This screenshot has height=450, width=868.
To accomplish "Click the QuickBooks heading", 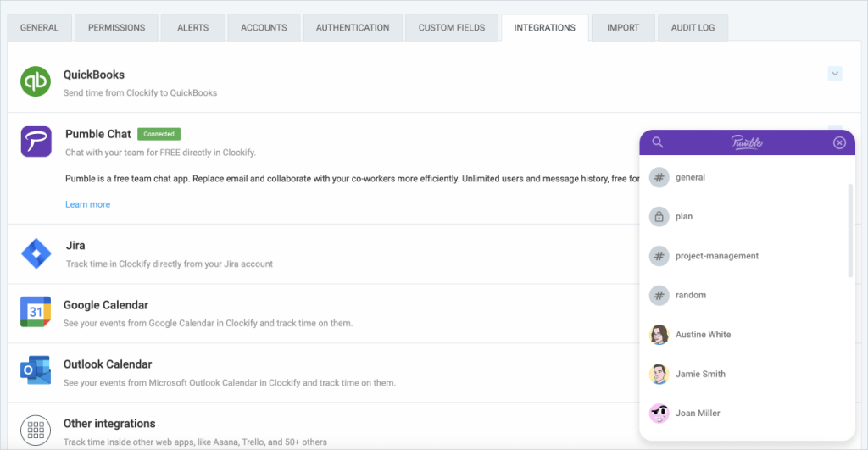I will pos(93,75).
